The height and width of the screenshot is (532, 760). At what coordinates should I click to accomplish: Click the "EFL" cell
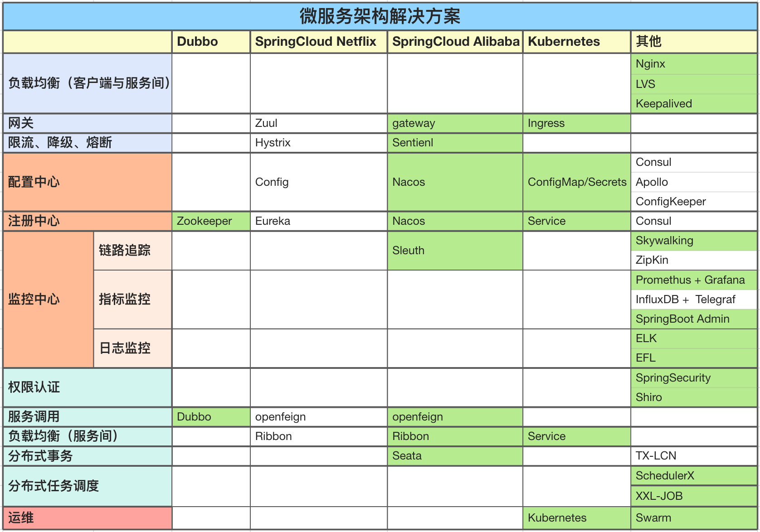click(694, 358)
